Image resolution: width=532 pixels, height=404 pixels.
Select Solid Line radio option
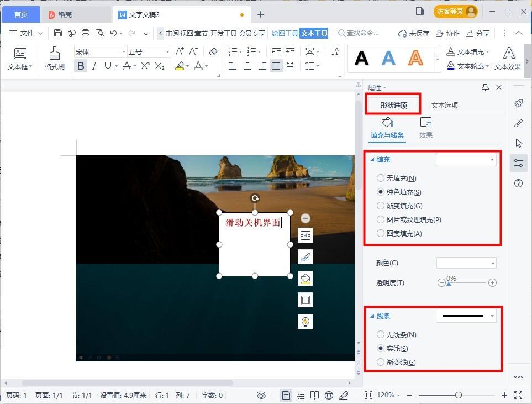380,348
